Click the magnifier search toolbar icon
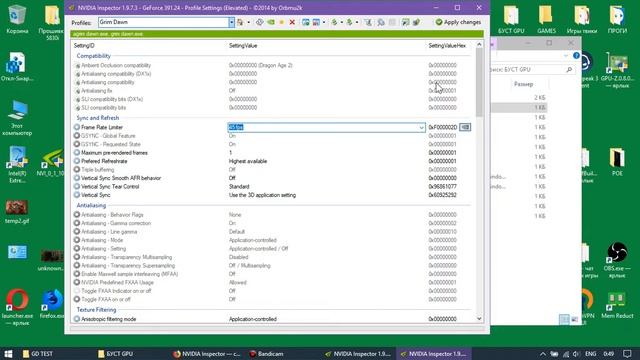The image size is (640, 360). (381, 22)
